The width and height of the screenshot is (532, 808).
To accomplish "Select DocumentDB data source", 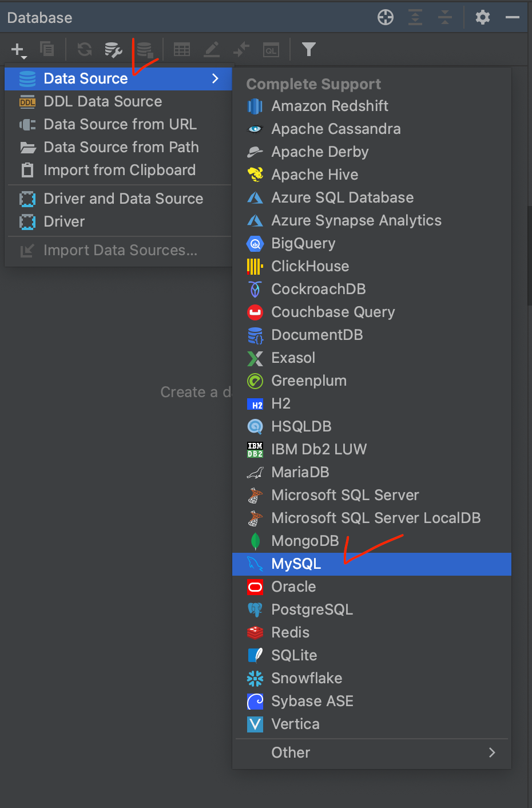I will (372, 335).
